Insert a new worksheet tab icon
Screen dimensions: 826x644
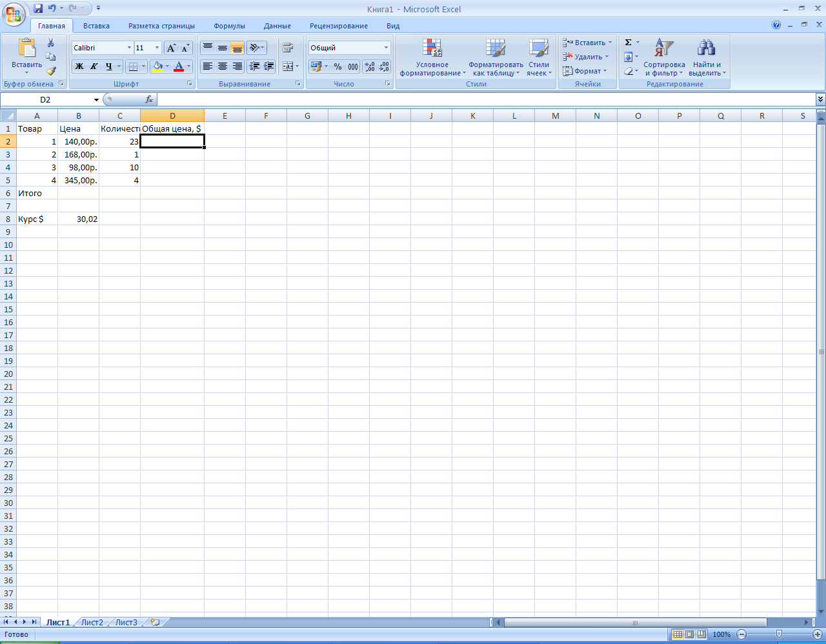click(x=155, y=623)
